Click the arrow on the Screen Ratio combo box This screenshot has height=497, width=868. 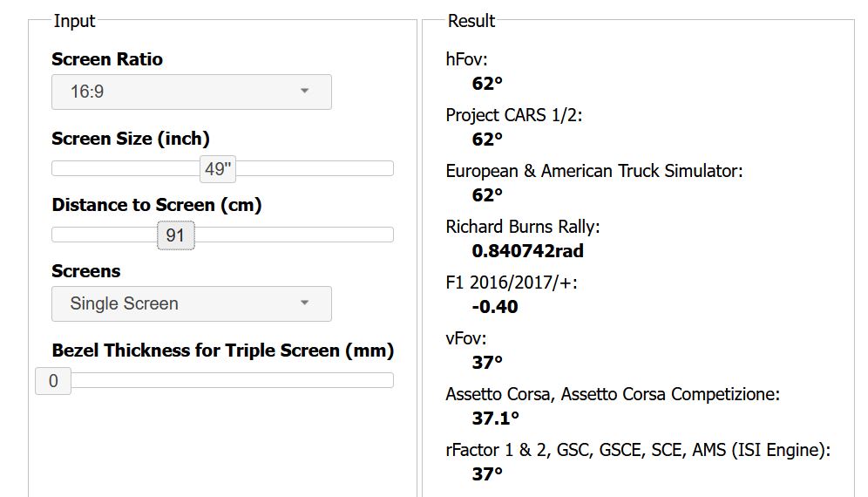pos(304,92)
